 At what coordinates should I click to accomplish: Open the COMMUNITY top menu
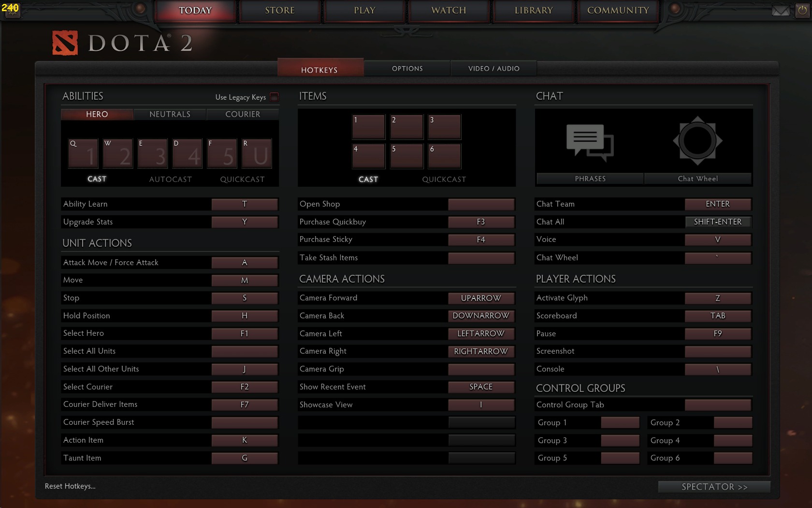click(x=618, y=11)
